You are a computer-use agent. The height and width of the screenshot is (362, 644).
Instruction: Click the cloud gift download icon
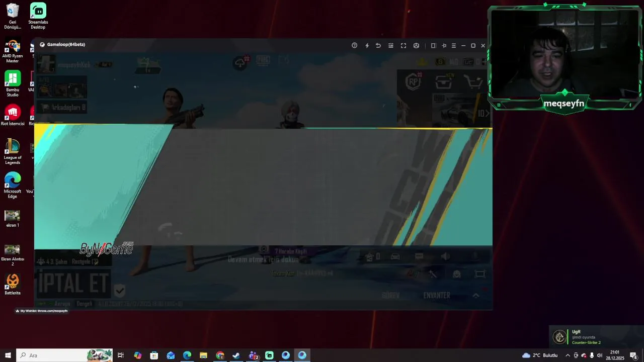(242, 61)
